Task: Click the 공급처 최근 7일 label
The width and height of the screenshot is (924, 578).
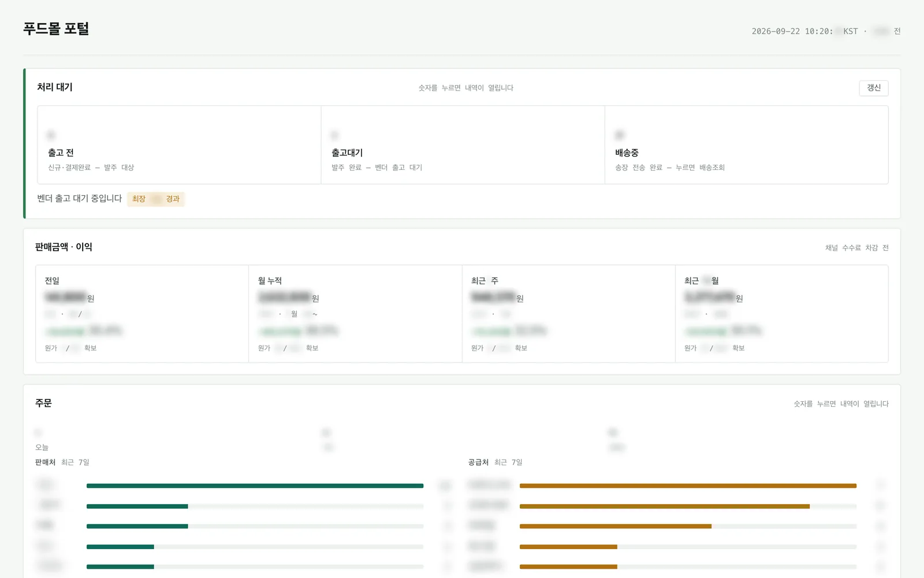Action: click(x=495, y=462)
